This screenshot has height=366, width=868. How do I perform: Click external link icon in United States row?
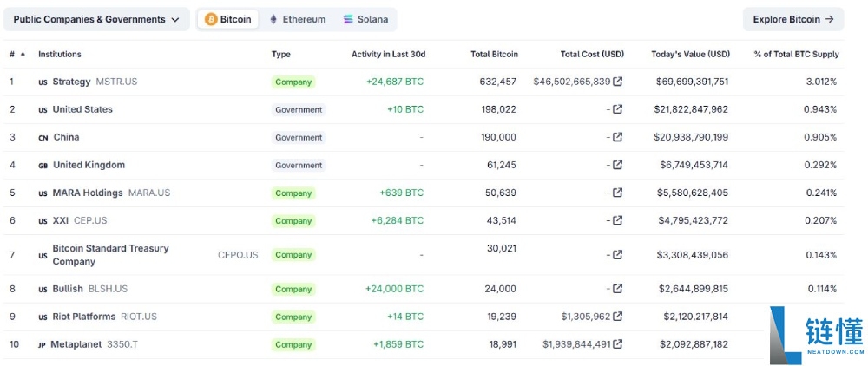click(x=617, y=109)
